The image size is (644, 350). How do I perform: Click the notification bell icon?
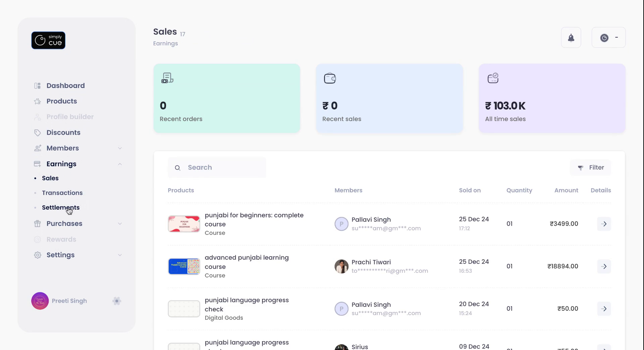571,38
